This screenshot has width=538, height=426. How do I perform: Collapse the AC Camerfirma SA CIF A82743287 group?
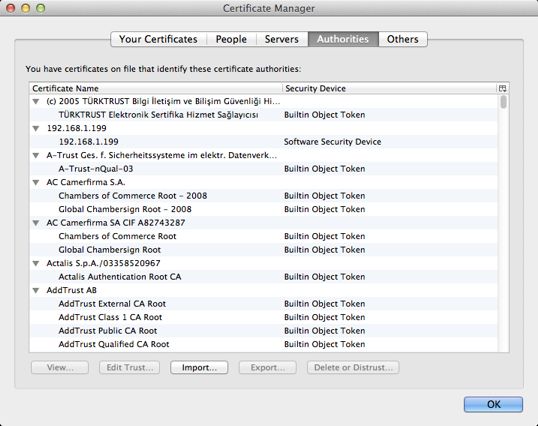[x=36, y=223]
